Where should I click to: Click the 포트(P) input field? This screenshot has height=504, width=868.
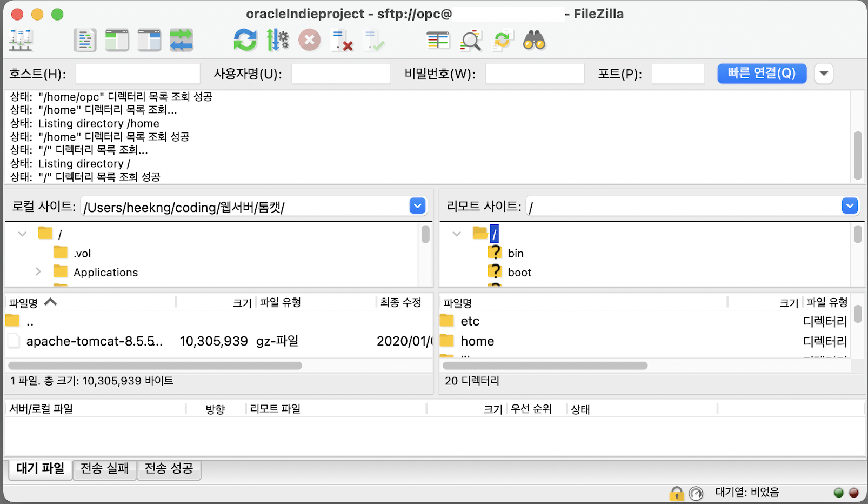(678, 74)
